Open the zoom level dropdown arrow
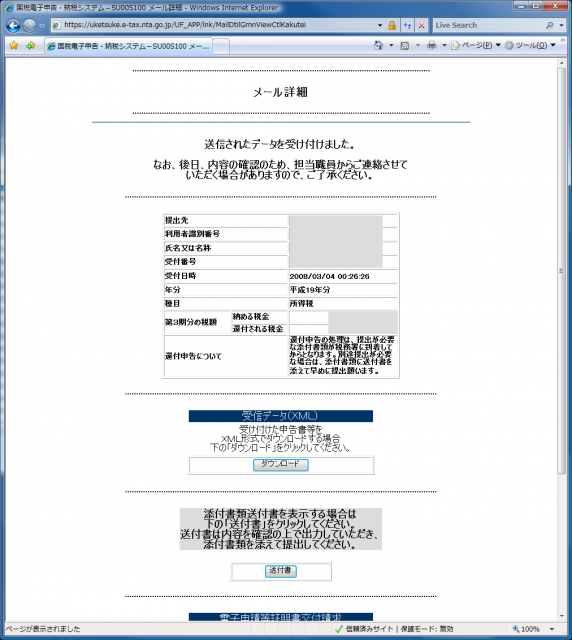The image size is (572, 640). point(552,629)
